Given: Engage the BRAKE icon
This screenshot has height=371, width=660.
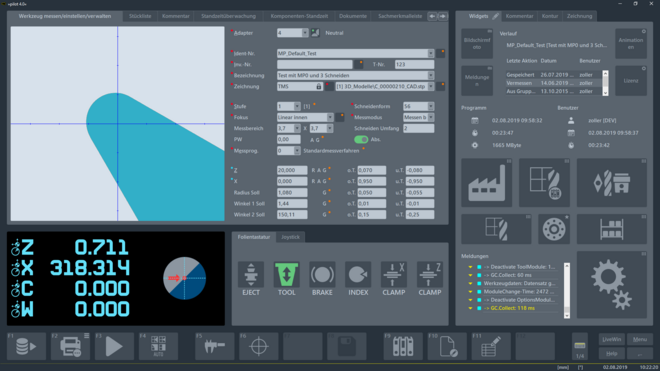Looking at the screenshot, I should click(x=322, y=275).
